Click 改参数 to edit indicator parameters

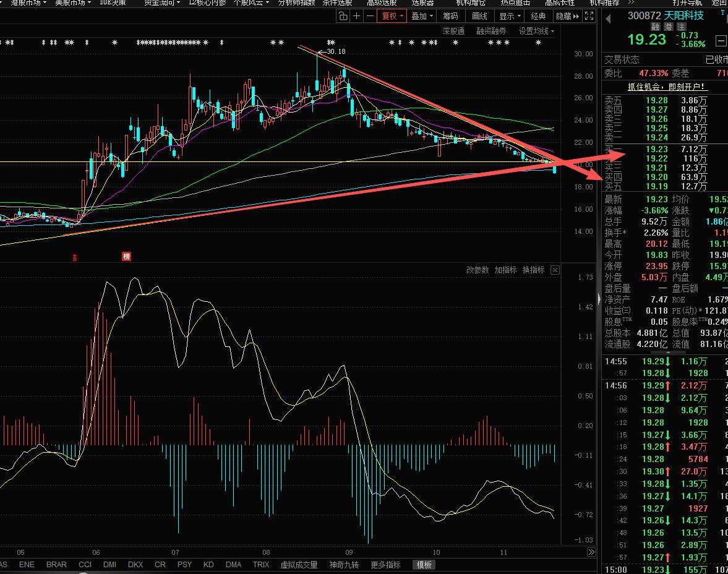[477, 270]
